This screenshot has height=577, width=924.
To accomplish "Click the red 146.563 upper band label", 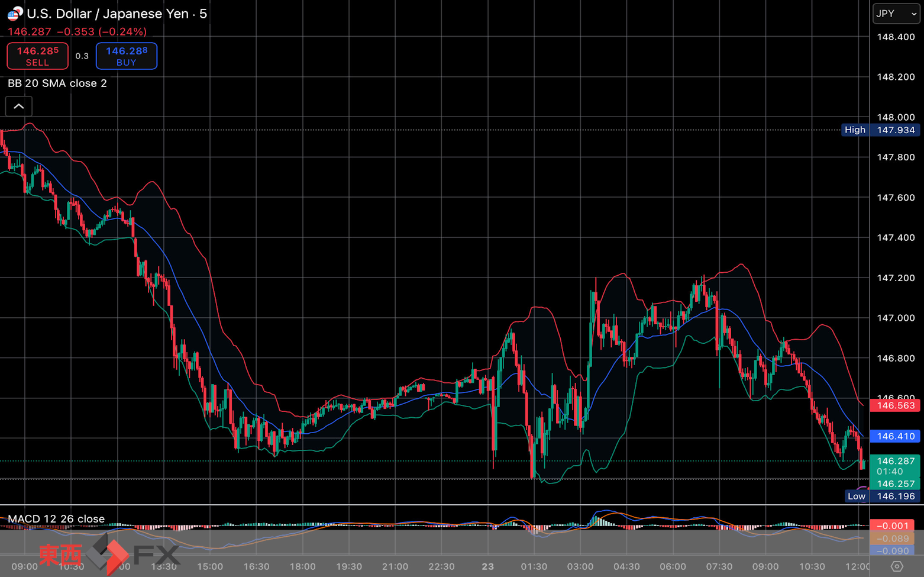I will (895, 405).
